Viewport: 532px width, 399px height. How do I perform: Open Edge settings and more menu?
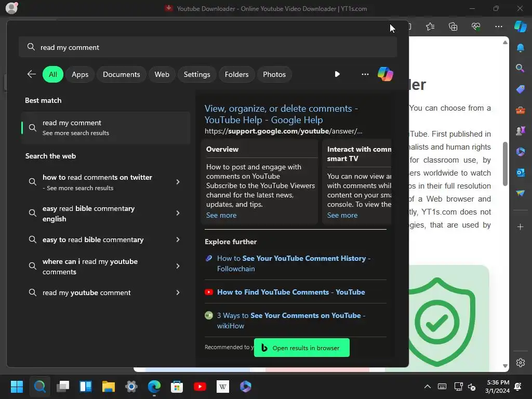click(x=498, y=26)
